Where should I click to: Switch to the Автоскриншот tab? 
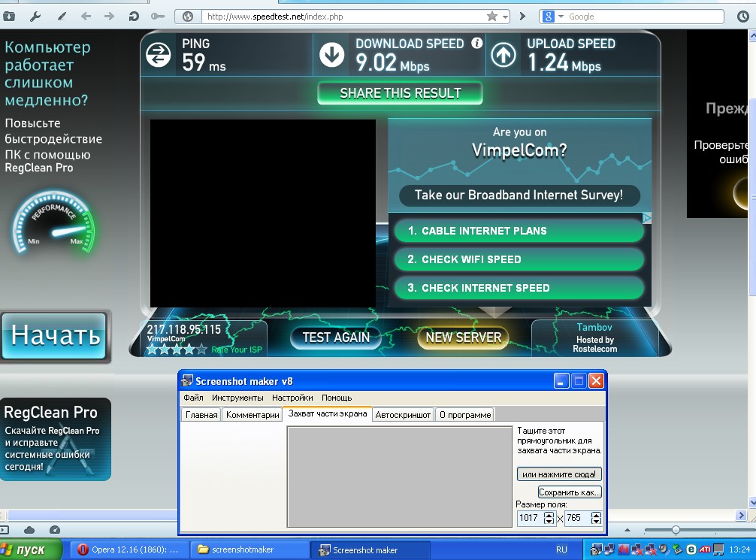coord(403,415)
